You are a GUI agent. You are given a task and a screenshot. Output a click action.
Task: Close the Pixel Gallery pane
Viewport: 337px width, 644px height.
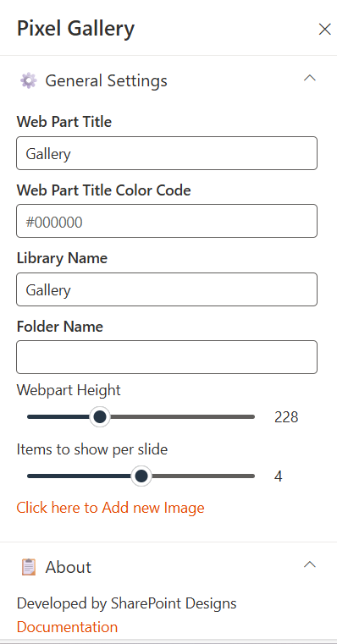pyautogui.click(x=324, y=29)
